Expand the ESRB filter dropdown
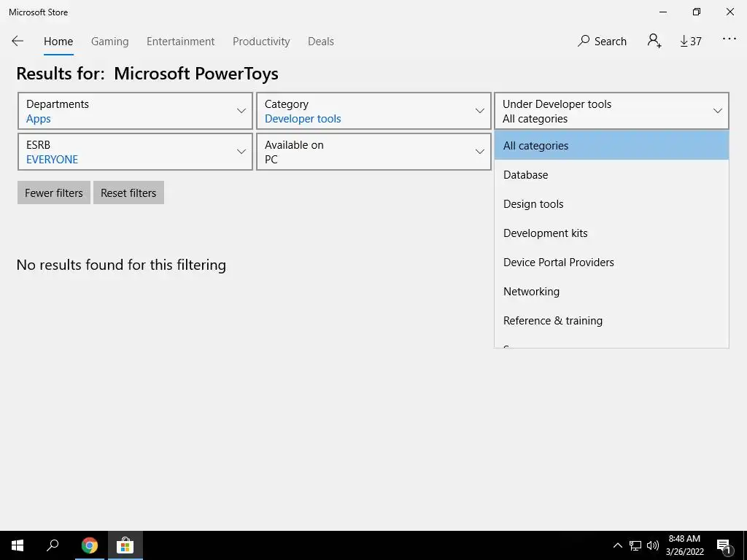 135,152
